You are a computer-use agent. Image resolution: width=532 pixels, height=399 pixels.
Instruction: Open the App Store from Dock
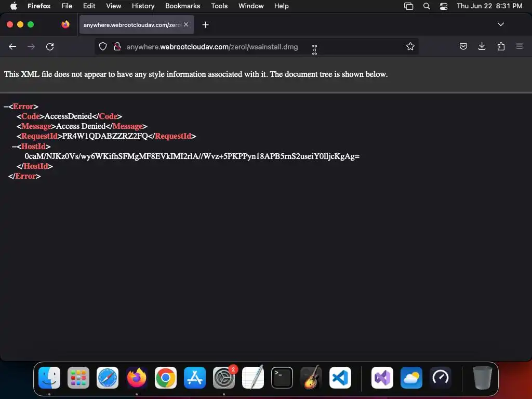(x=195, y=378)
